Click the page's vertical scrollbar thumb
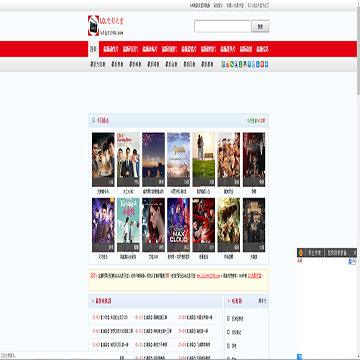 tap(358, 51)
